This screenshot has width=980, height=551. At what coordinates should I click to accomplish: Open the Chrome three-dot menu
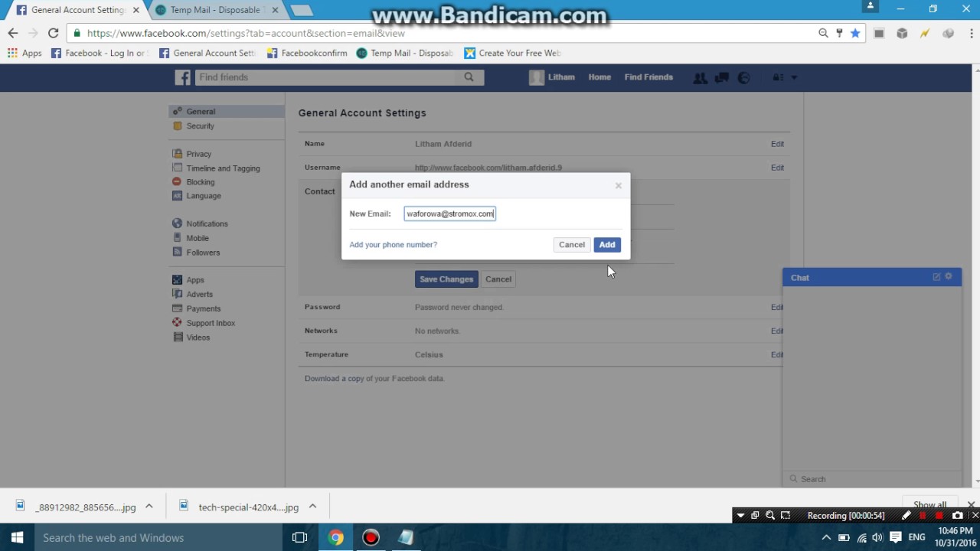(971, 33)
